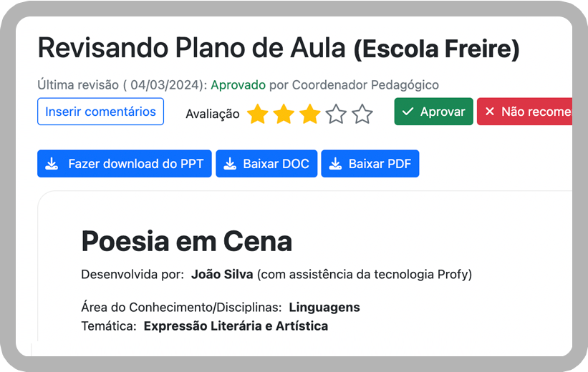
Task: Click download icon beside Baixar PDF
Action: pos(335,164)
